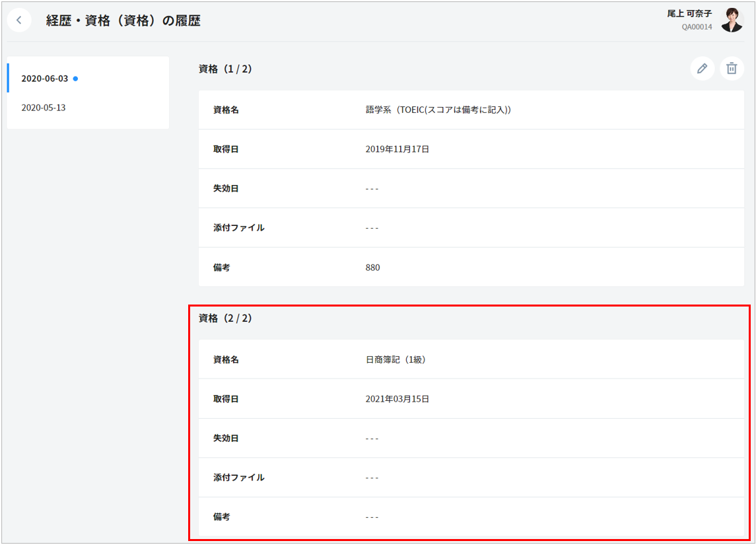Switch to the 2020-05-13 history entry
This screenshot has width=756, height=545.
[x=44, y=108]
